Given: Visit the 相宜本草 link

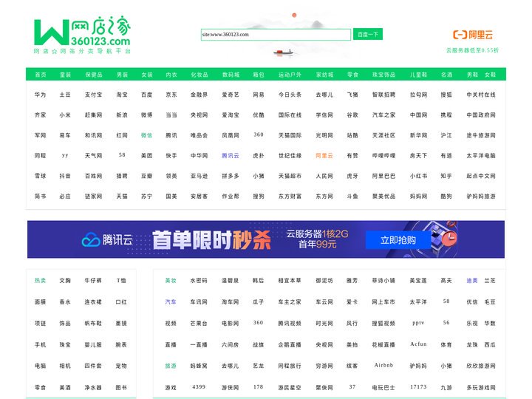Looking at the screenshot, I should [x=290, y=281].
